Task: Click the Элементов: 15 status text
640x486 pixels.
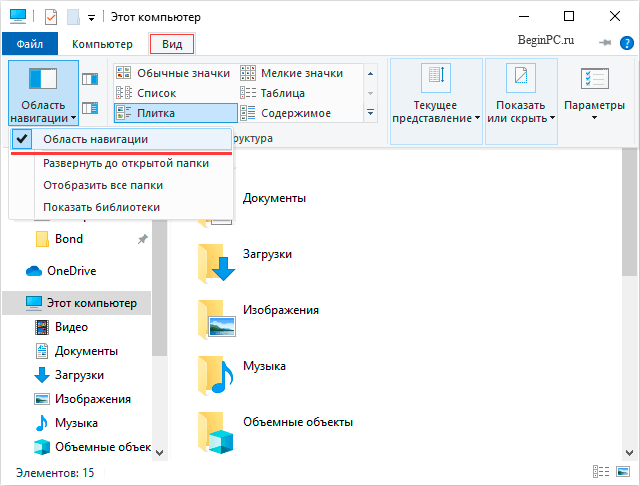Action: click(55, 473)
